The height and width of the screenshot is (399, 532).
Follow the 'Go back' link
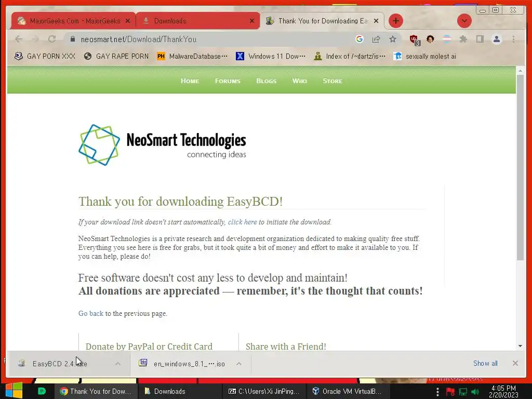tap(90, 313)
